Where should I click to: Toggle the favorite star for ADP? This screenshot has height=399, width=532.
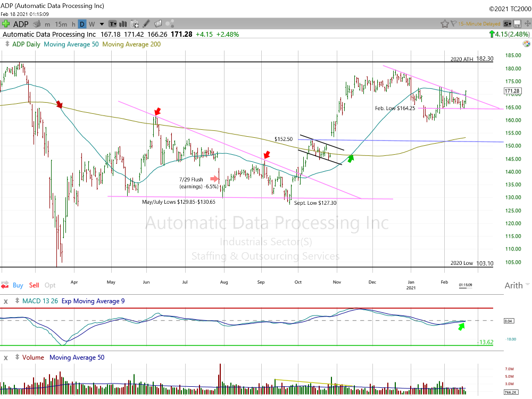(444, 24)
